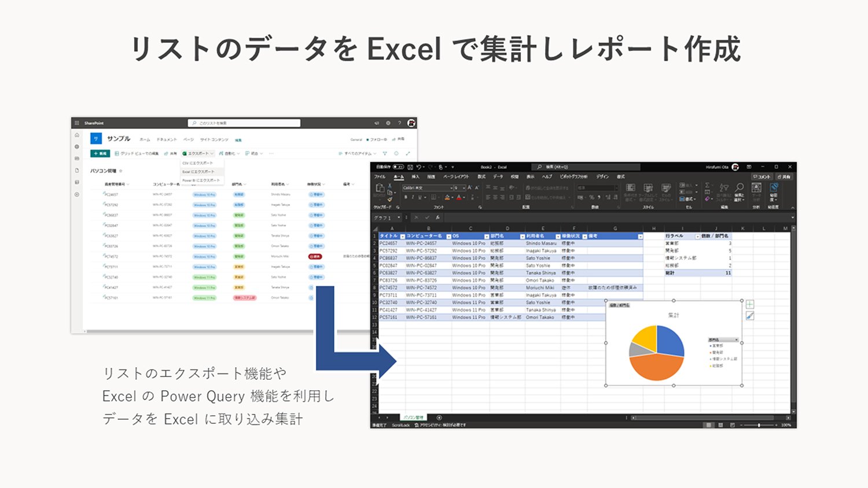Toggle Excel AutoSave switch
868x488 pixels.
click(x=398, y=167)
